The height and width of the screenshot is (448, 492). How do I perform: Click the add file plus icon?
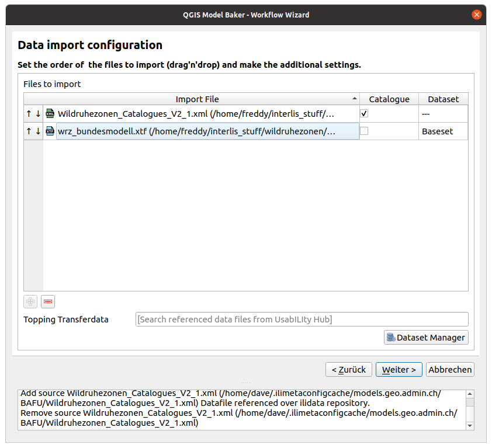(x=30, y=302)
